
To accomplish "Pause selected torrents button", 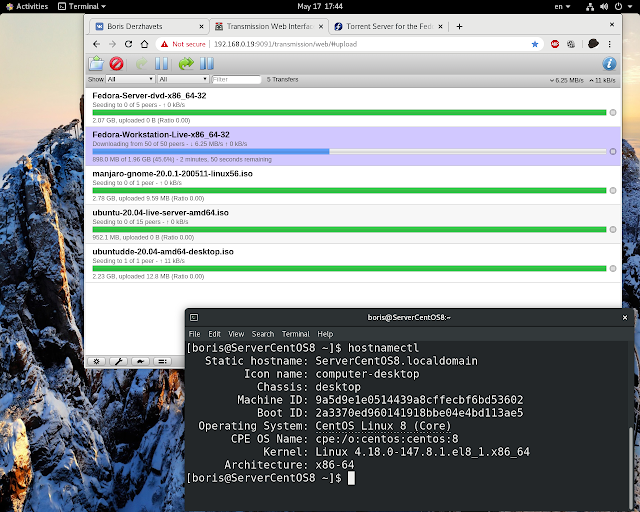I will click(x=162, y=64).
